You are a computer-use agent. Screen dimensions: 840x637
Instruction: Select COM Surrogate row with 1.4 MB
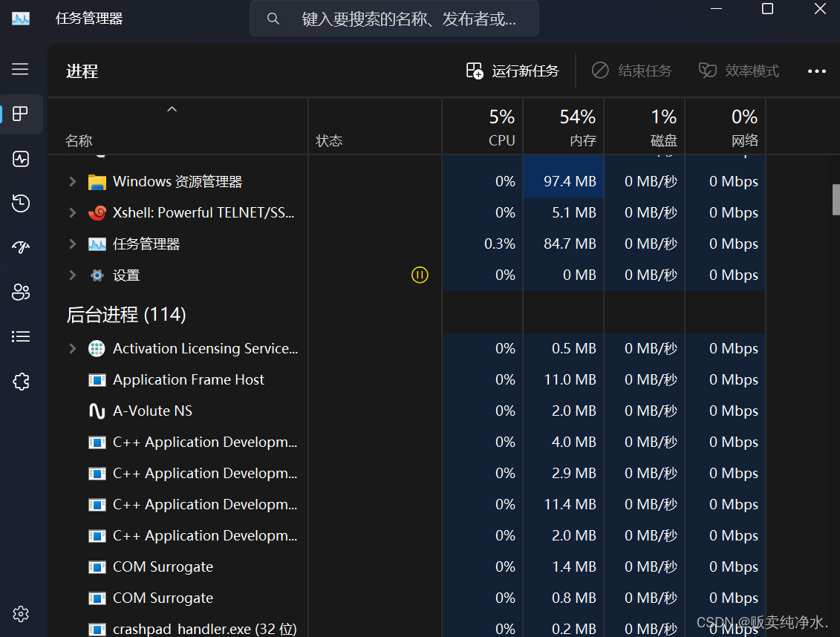[x=407, y=567]
